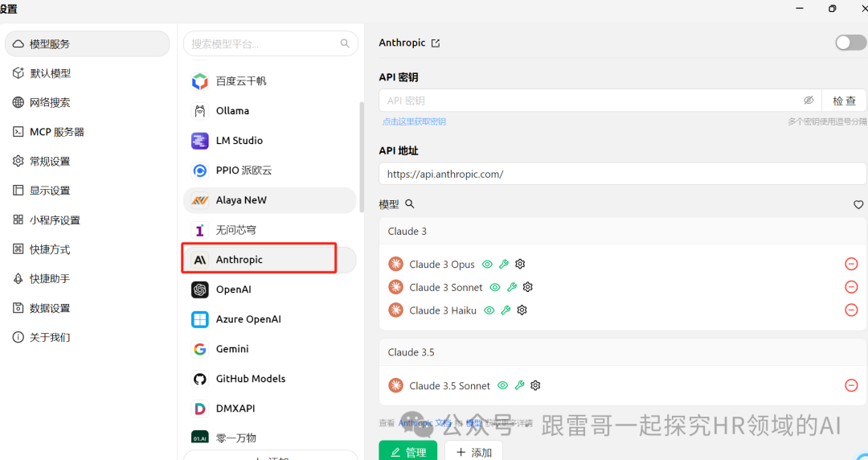This screenshot has height=460, width=868.
Task: Remove the Claude 3 Opus model
Action: (x=851, y=264)
